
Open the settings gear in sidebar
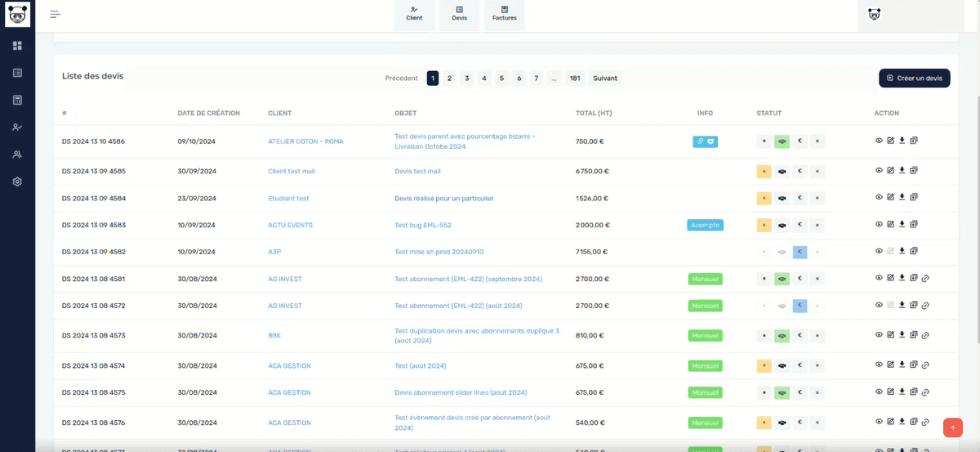pos(17,181)
